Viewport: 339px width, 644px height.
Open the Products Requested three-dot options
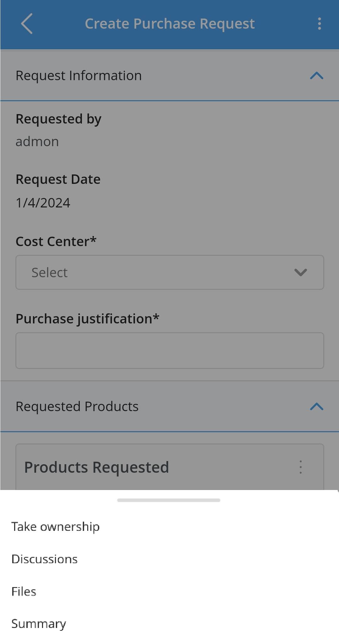(301, 467)
